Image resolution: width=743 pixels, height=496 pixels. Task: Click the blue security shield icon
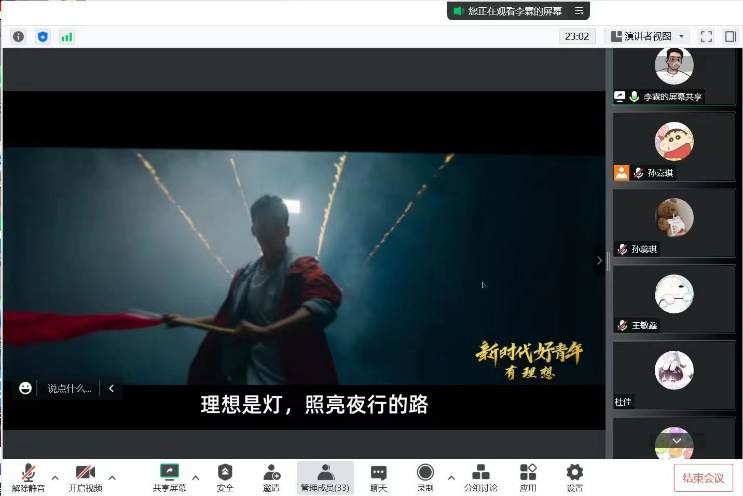coord(43,36)
